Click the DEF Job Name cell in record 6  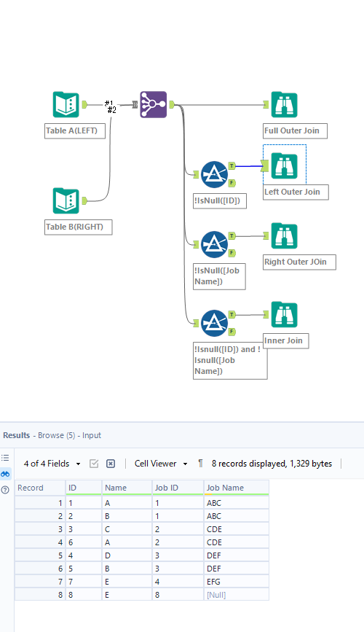coord(237,569)
